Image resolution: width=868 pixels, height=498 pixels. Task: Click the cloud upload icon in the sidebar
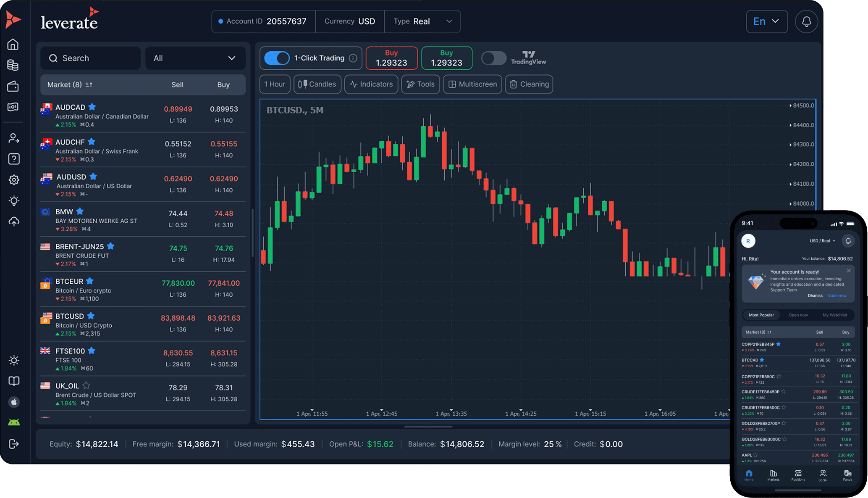tap(14, 221)
